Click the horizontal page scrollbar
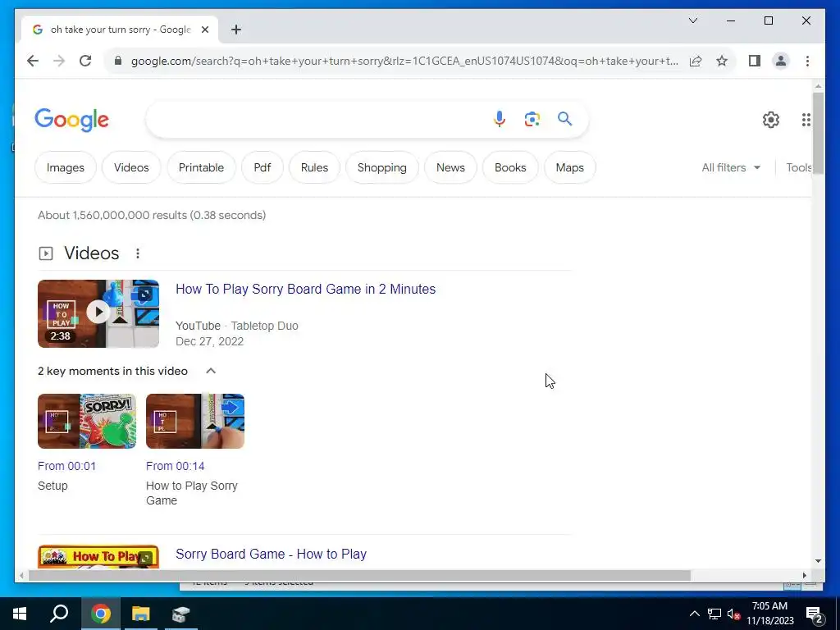 [359, 575]
